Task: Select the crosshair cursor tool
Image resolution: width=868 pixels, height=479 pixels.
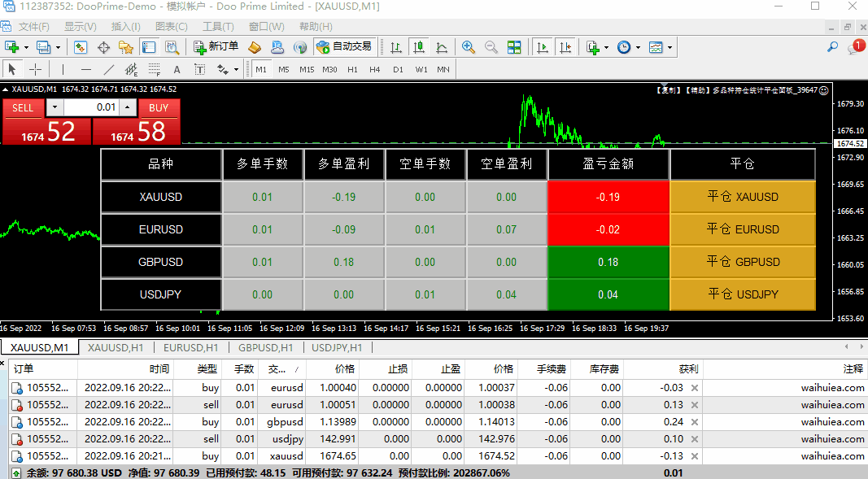Action: pos(36,69)
